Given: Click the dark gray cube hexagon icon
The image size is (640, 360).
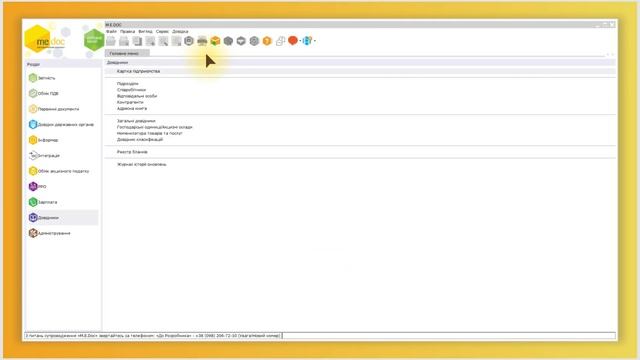Looking at the screenshot, I should 228,41.
